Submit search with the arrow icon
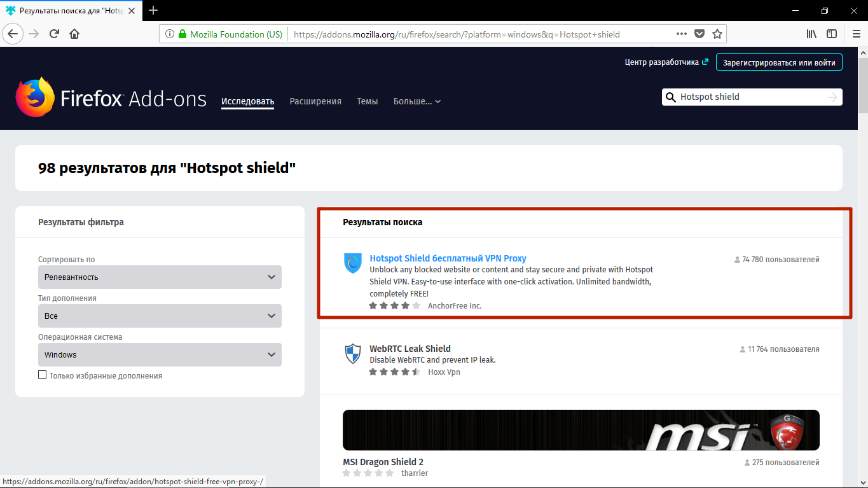Viewport: 868px width, 488px height. 832,97
